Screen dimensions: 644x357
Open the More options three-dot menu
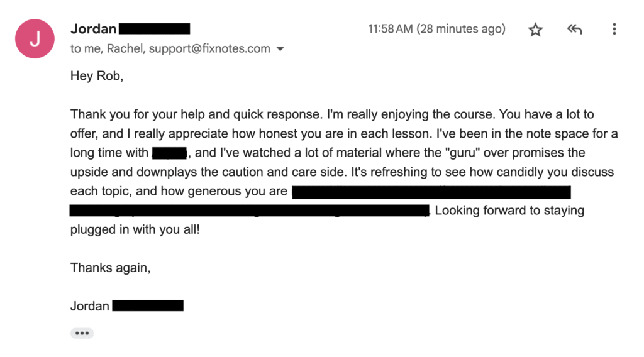point(614,30)
